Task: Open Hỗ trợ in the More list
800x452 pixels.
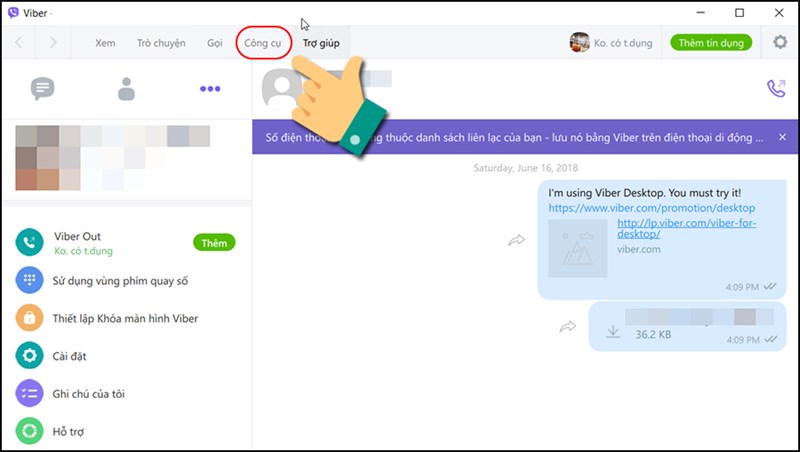Action: click(x=68, y=432)
